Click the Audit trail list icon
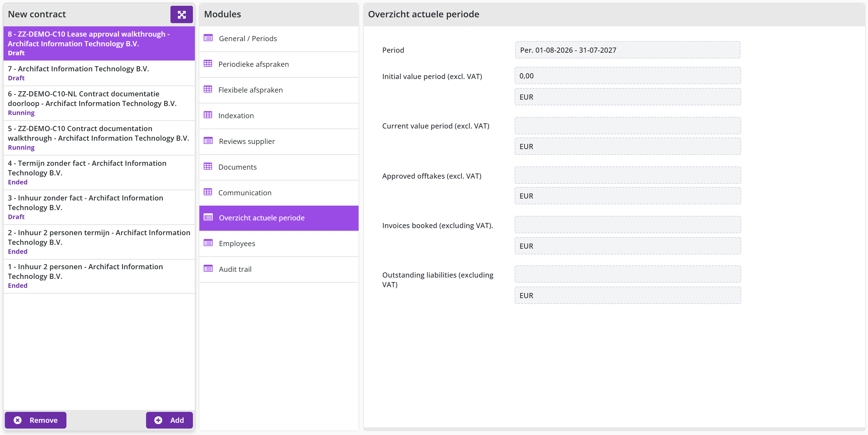 [208, 268]
